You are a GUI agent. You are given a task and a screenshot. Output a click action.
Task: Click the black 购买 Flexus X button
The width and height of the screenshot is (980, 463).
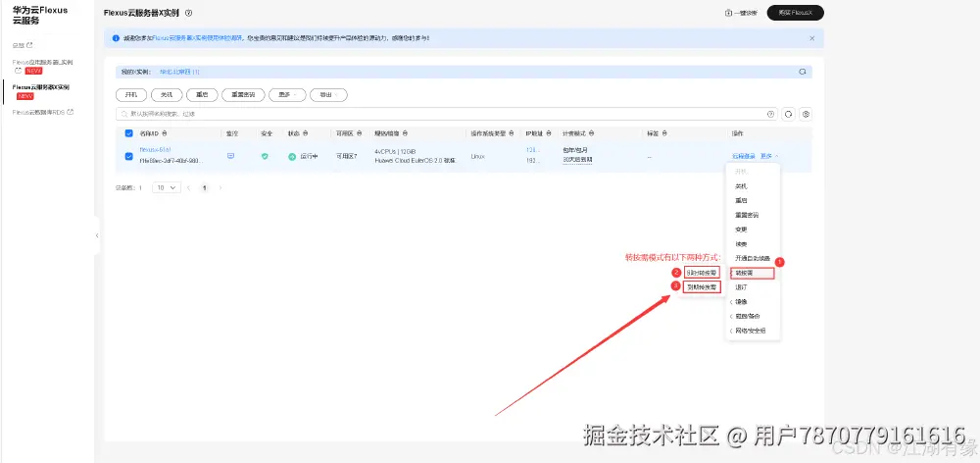795,13
